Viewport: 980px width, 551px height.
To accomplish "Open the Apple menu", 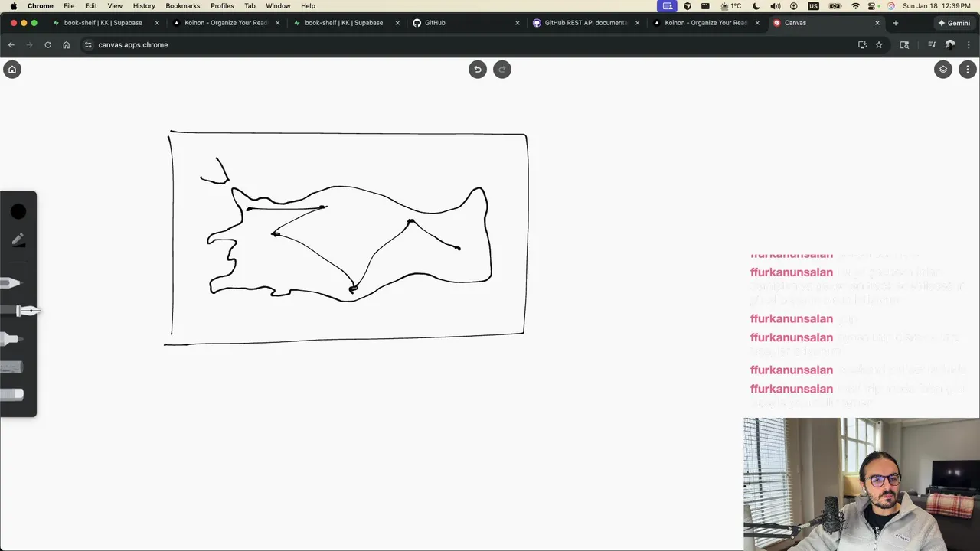I will coord(13,5).
